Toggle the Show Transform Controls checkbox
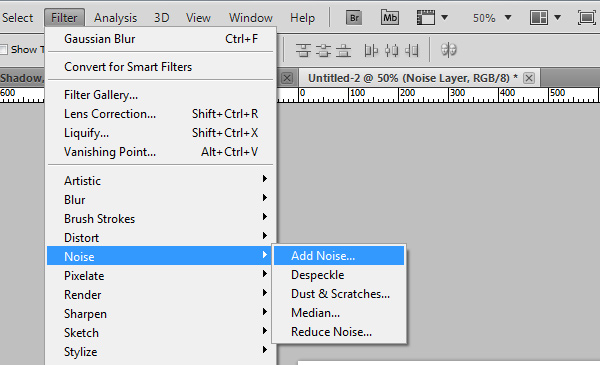The width and height of the screenshot is (600, 365). coord(3,49)
